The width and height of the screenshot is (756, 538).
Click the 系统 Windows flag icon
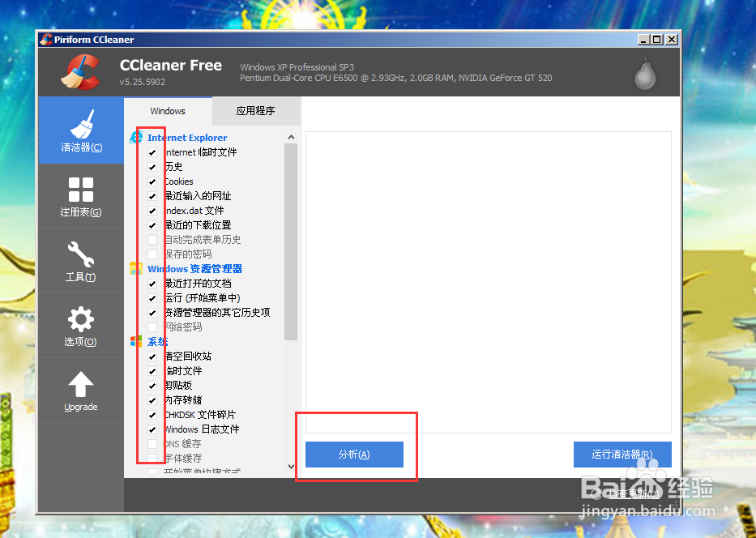(x=136, y=341)
